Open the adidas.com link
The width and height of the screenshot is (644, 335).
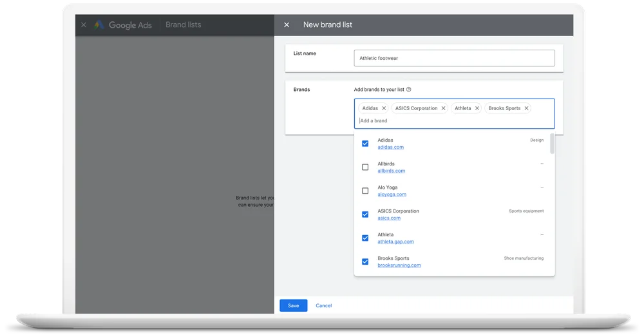(391, 147)
